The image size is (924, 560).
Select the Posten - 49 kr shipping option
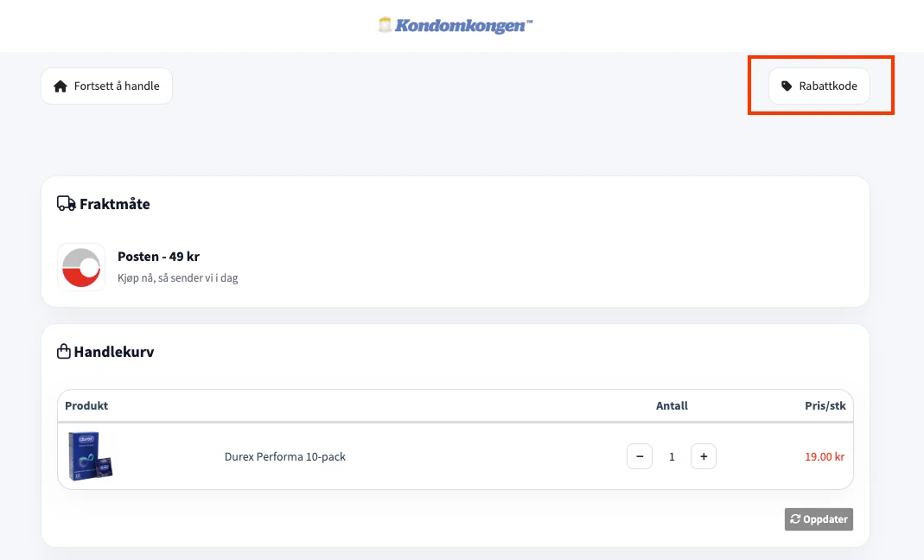[x=158, y=257]
